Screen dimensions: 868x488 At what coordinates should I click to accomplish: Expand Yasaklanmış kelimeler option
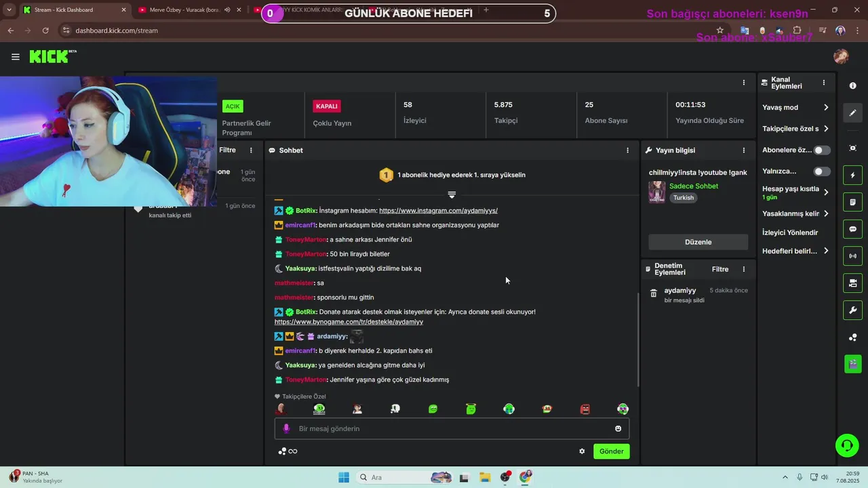click(x=826, y=213)
